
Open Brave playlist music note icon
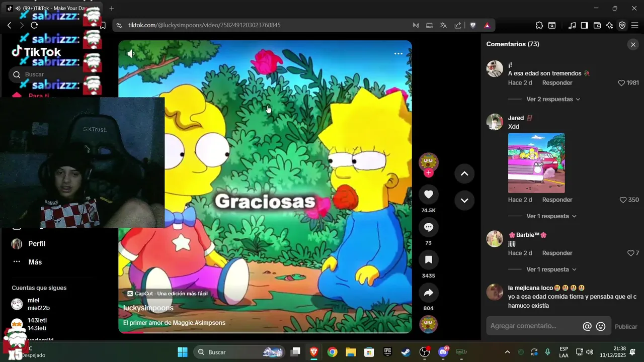[x=572, y=25]
